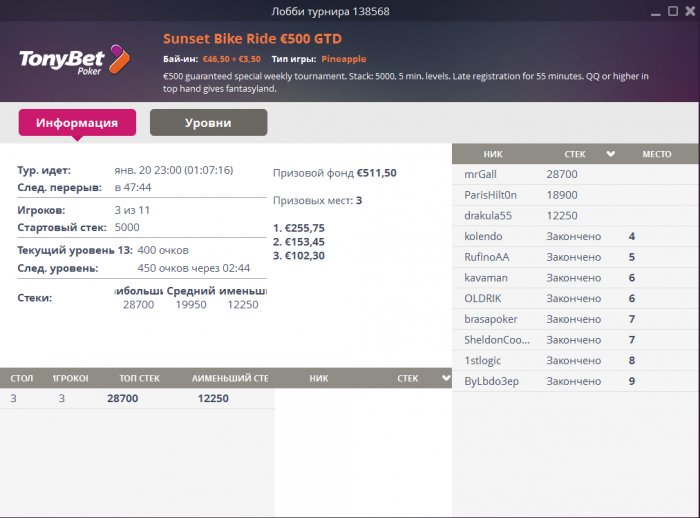
Task: Click the sort arrow in table players header
Action: 446,378
